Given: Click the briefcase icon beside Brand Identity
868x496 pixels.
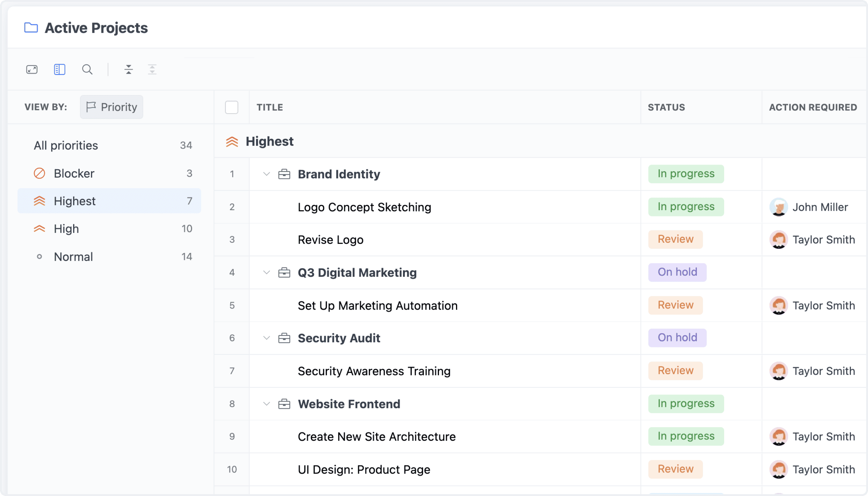Looking at the screenshot, I should click(x=284, y=174).
